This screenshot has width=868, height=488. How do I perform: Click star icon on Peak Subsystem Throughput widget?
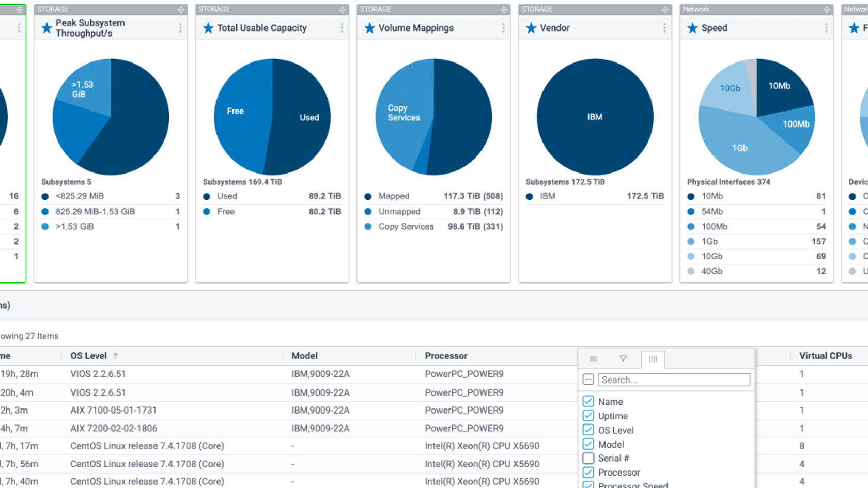(x=47, y=28)
